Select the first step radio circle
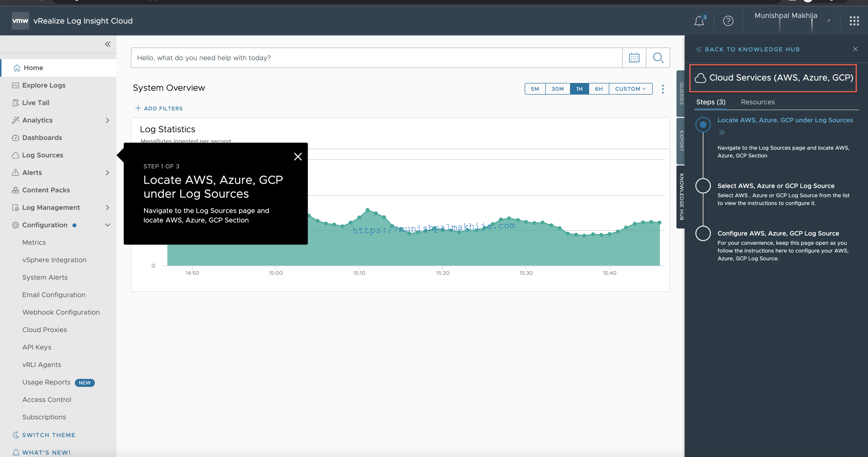This screenshot has height=457, width=868. 703,125
